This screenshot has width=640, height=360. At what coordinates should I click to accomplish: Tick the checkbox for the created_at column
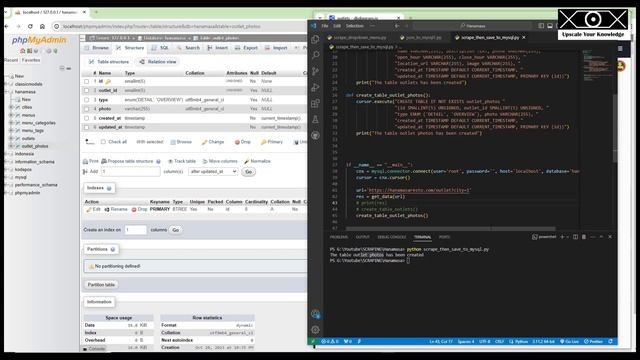click(87, 118)
